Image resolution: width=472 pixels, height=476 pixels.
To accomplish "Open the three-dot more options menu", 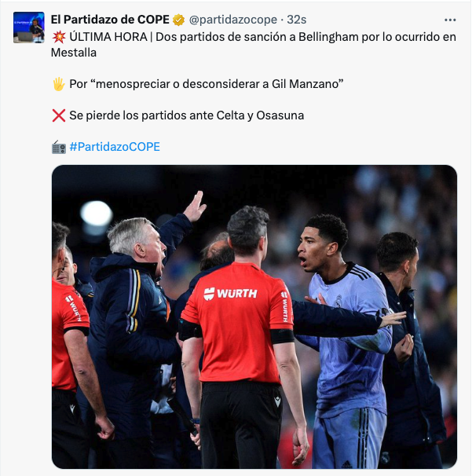I will tap(450, 20).
